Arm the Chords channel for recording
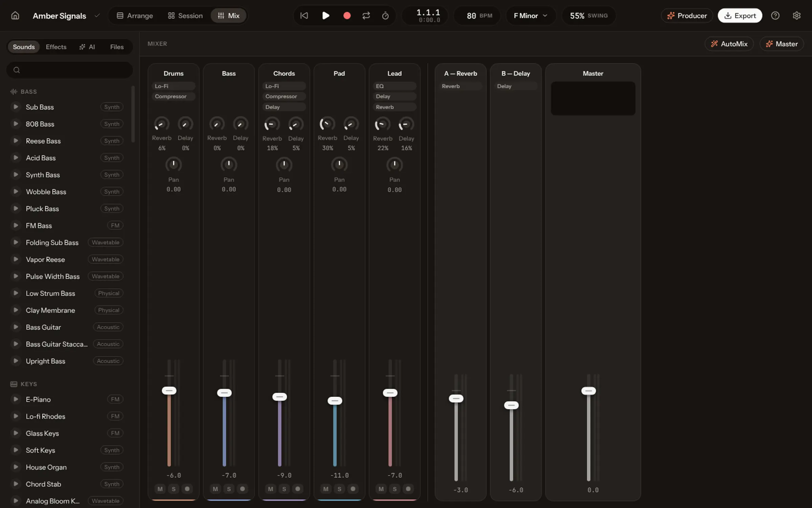Image resolution: width=812 pixels, height=508 pixels. (x=298, y=489)
